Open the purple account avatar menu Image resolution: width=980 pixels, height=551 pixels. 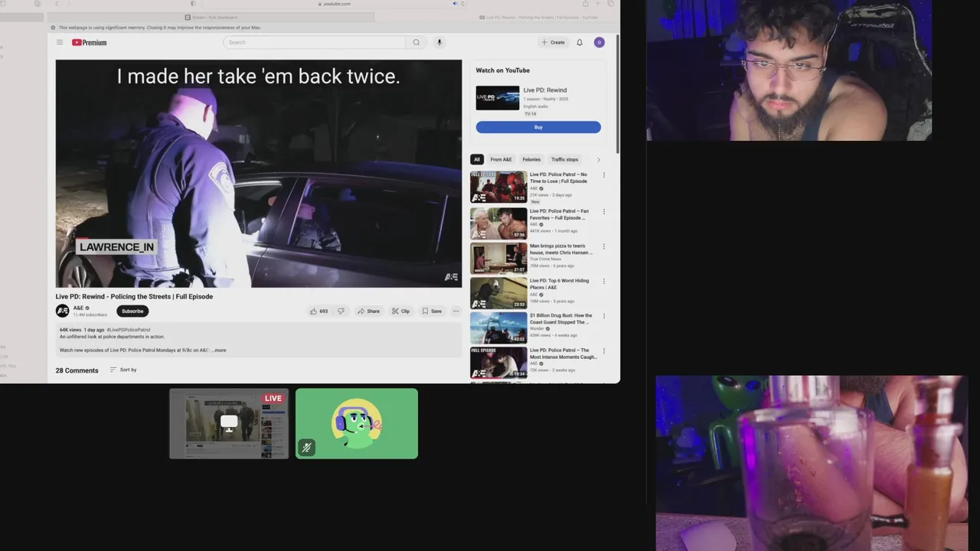pos(599,42)
